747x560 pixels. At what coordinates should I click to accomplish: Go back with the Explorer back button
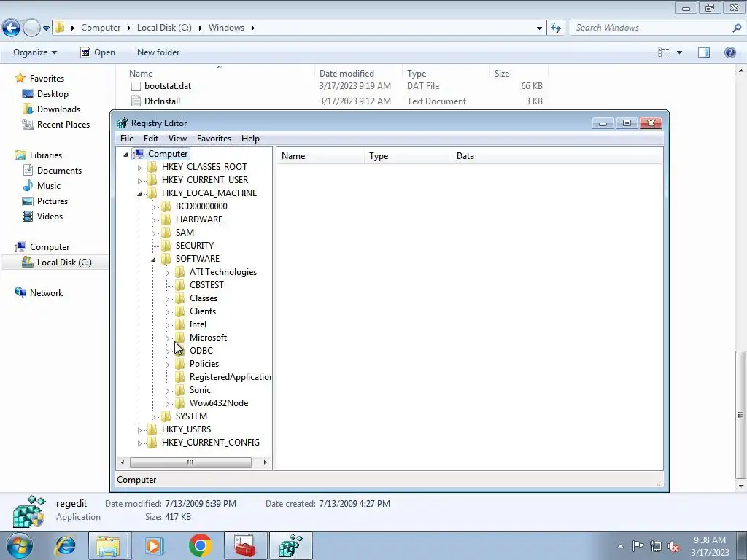(12, 28)
